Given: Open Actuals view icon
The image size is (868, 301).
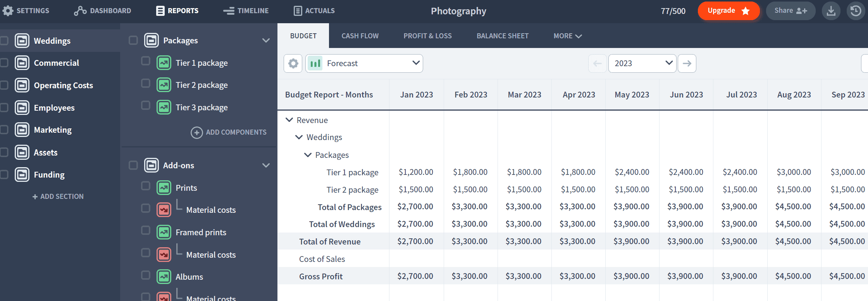Looking at the screenshot, I should 298,10.
